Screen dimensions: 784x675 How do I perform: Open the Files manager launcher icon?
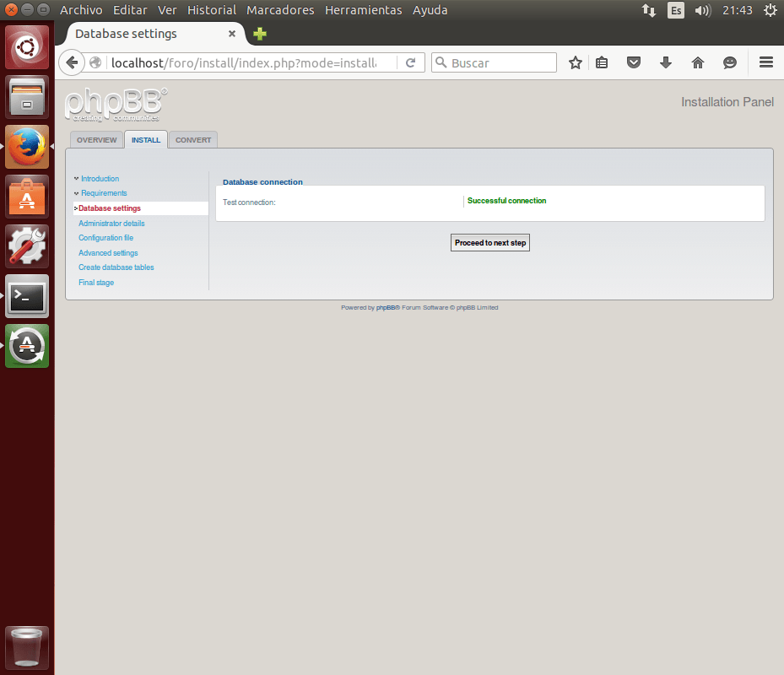[x=27, y=97]
